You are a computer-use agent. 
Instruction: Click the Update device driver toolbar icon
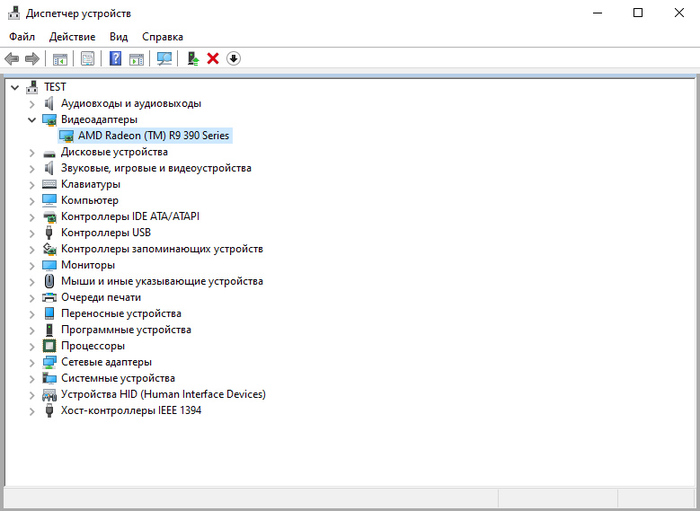(193, 59)
